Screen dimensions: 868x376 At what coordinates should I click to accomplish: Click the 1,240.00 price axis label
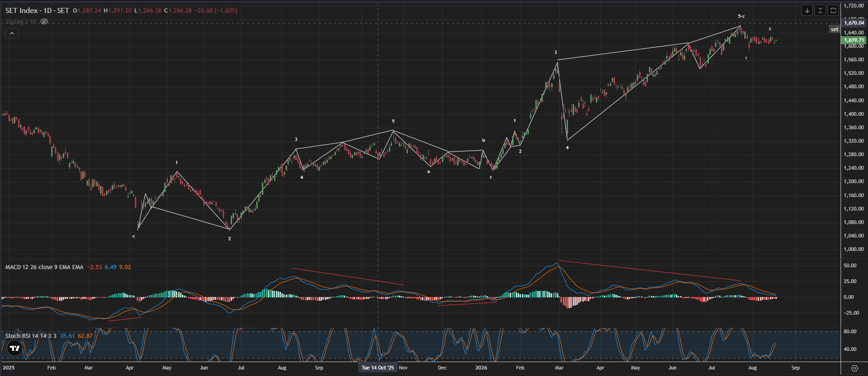[854, 168]
